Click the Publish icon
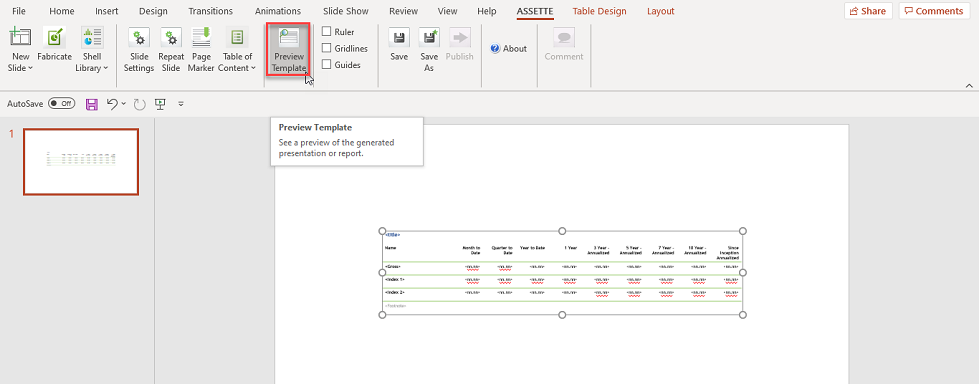 tap(460, 37)
